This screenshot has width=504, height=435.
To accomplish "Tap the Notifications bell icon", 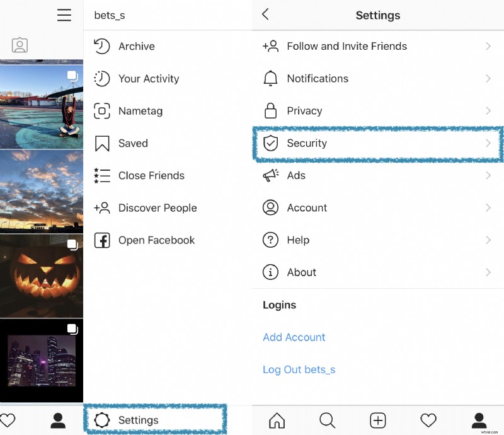I will click(270, 78).
